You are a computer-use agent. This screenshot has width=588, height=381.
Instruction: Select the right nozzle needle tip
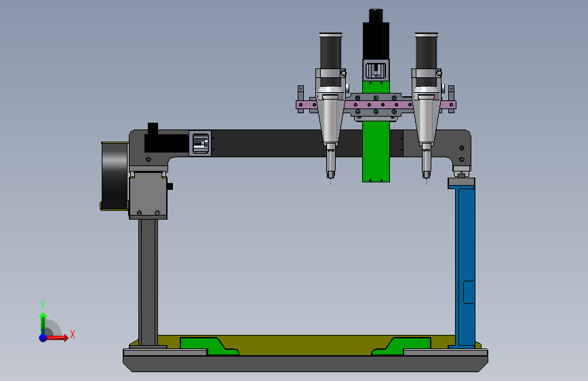427,182
